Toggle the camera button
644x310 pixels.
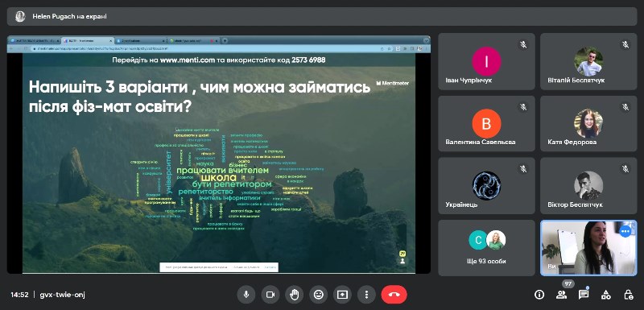[x=270, y=295]
